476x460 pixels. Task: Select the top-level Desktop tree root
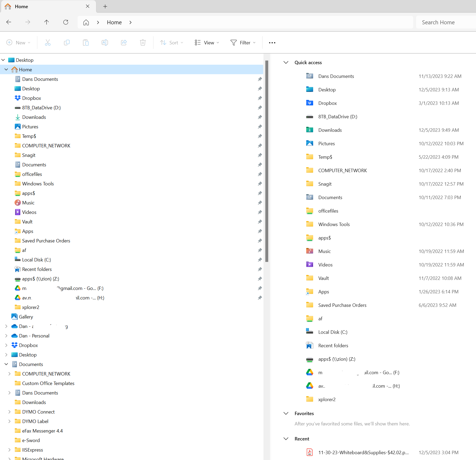point(25,60)
